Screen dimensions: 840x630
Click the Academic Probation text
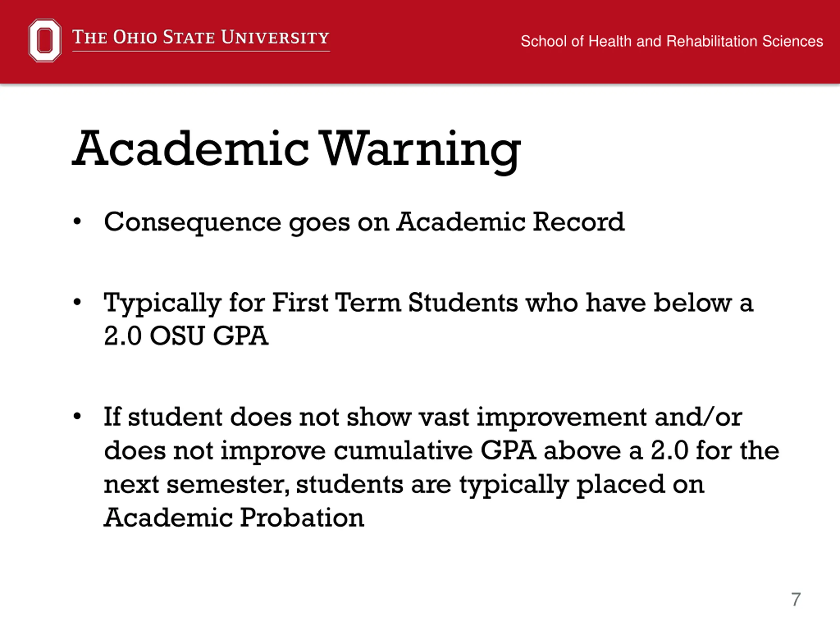(234, 518)
